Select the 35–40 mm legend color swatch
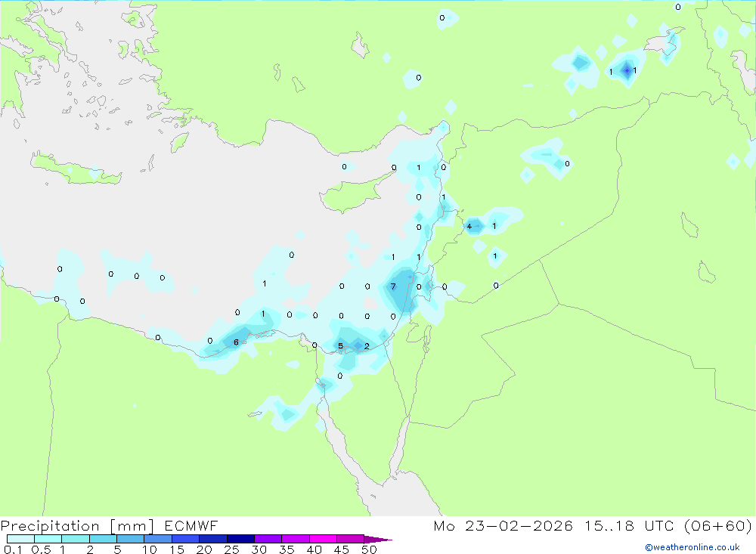 [295, 539]
